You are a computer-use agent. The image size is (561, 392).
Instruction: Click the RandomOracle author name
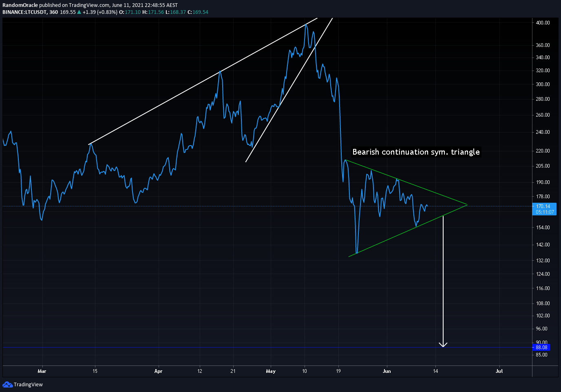click(20, 5)
